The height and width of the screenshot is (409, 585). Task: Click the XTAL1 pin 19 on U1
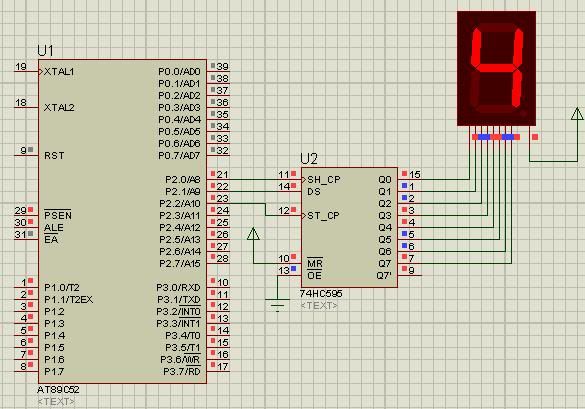[26, 71]
